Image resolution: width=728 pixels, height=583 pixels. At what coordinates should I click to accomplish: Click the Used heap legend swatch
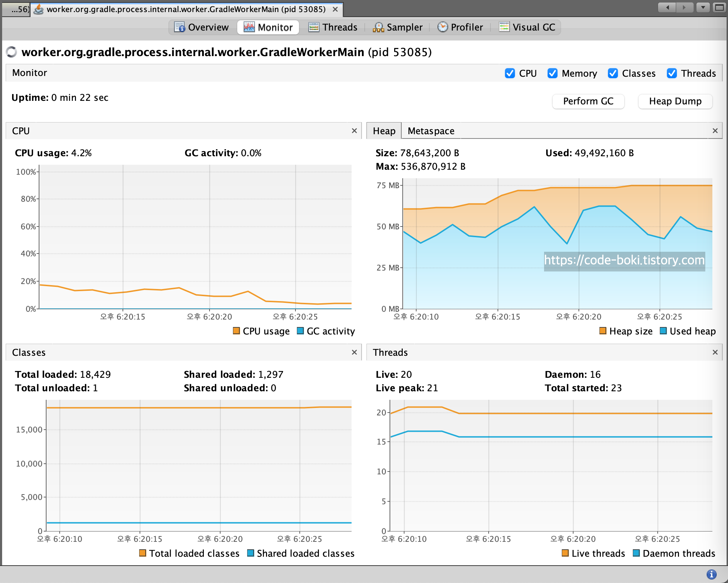click(663, 331)
